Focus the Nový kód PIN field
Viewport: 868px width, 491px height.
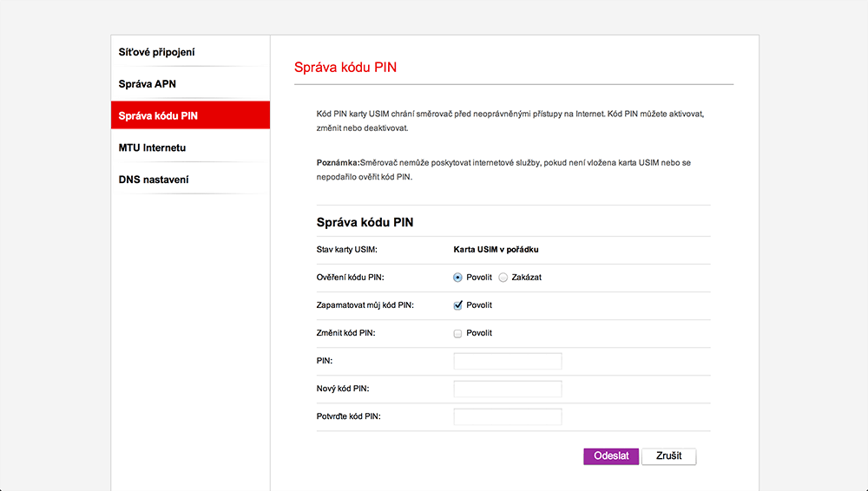[508, 389]
